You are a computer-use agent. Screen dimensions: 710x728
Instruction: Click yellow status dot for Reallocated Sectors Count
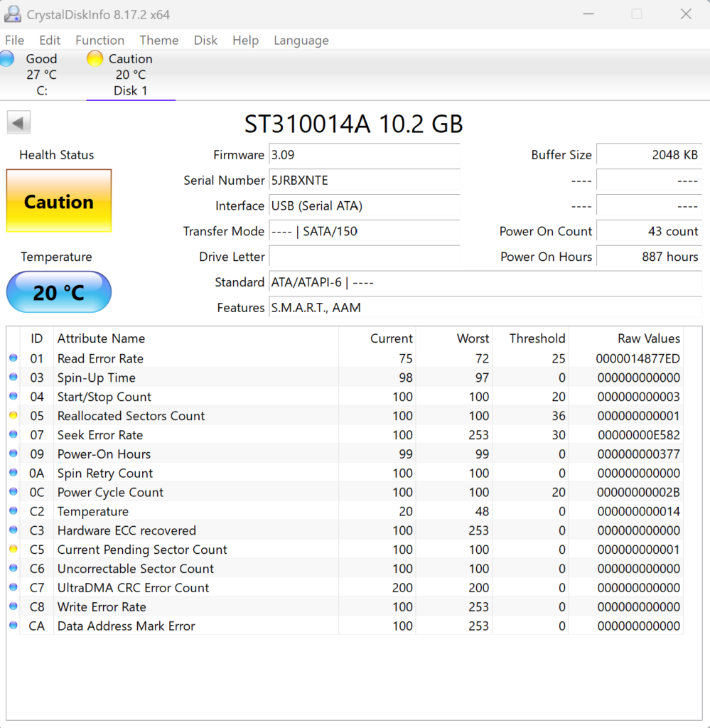pos(14,416)
